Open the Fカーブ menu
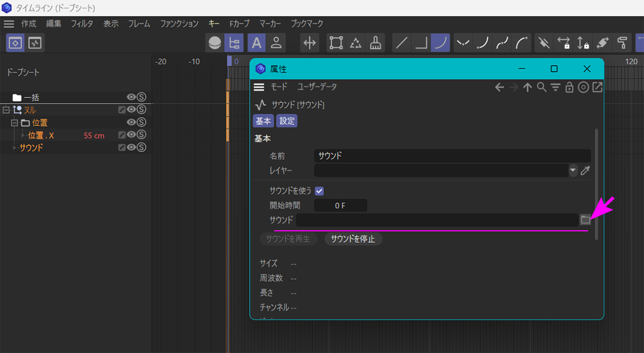 (239, 24)
